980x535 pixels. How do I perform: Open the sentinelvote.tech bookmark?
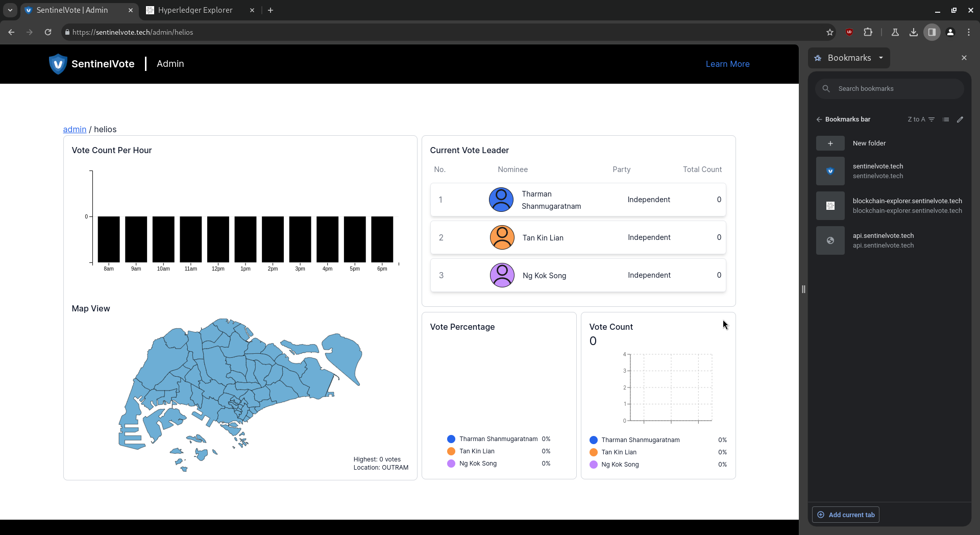pos(889,171)
